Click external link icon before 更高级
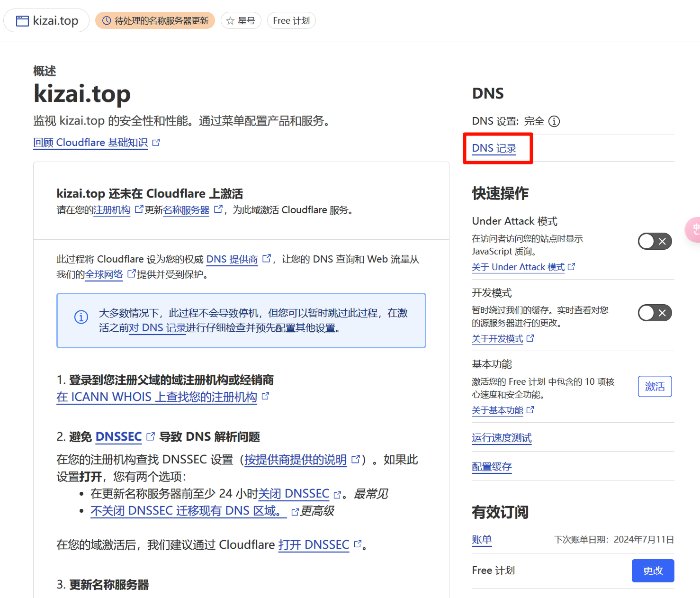Screen dimensions: 700x598 click(x=295, y=512)
